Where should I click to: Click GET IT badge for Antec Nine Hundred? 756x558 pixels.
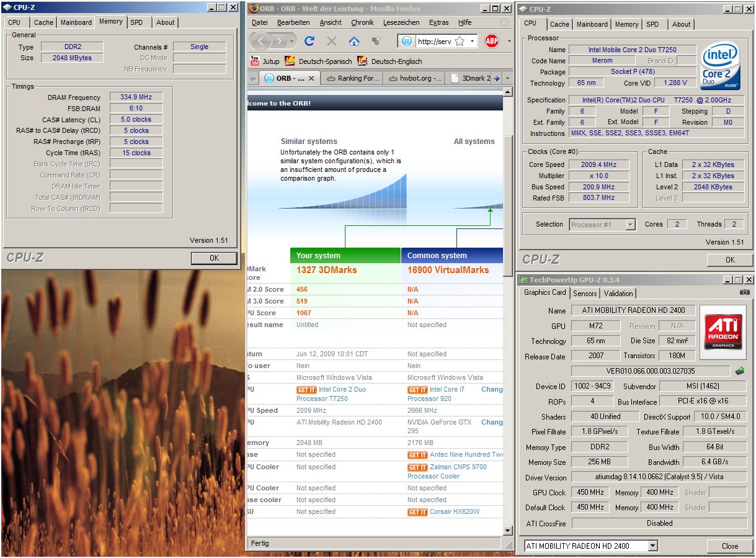click(417, 455)
